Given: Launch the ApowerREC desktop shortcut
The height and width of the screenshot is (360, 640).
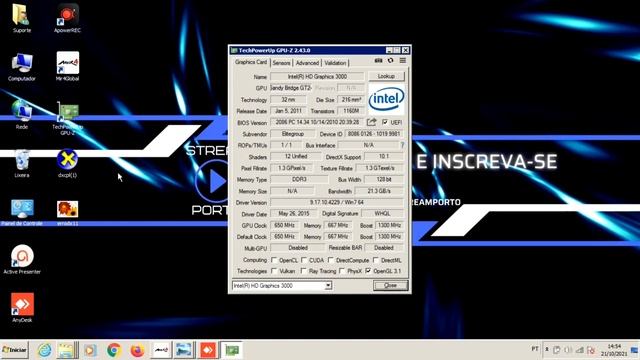Looking at the screenshot, I should click(67, 18).
